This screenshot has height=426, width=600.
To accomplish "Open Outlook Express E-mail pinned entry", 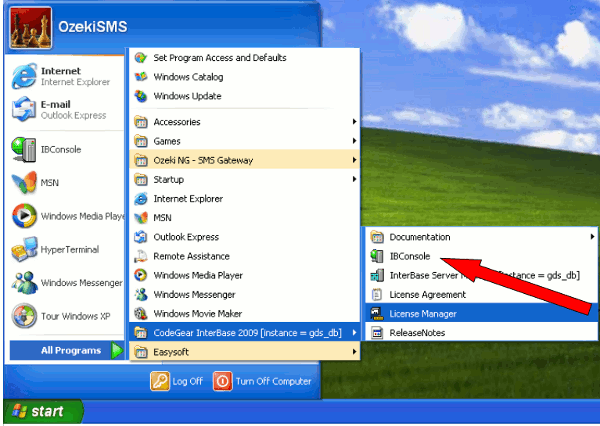I will point(66,109).
